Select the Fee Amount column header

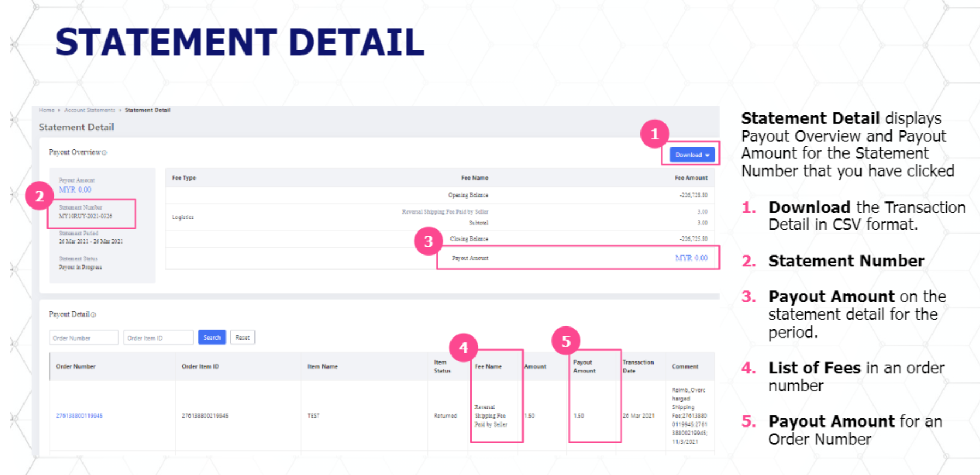pos(691,177)
